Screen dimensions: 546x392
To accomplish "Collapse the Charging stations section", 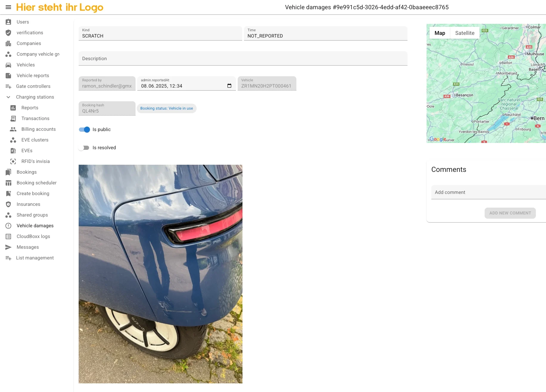I will point(8,97).
